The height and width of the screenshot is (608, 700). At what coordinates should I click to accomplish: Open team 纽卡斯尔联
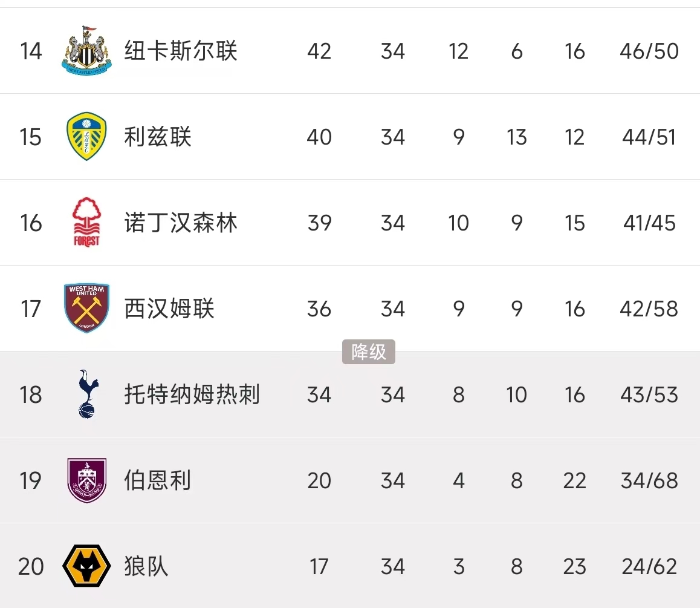pyautogui.click(x=181, y=51)
